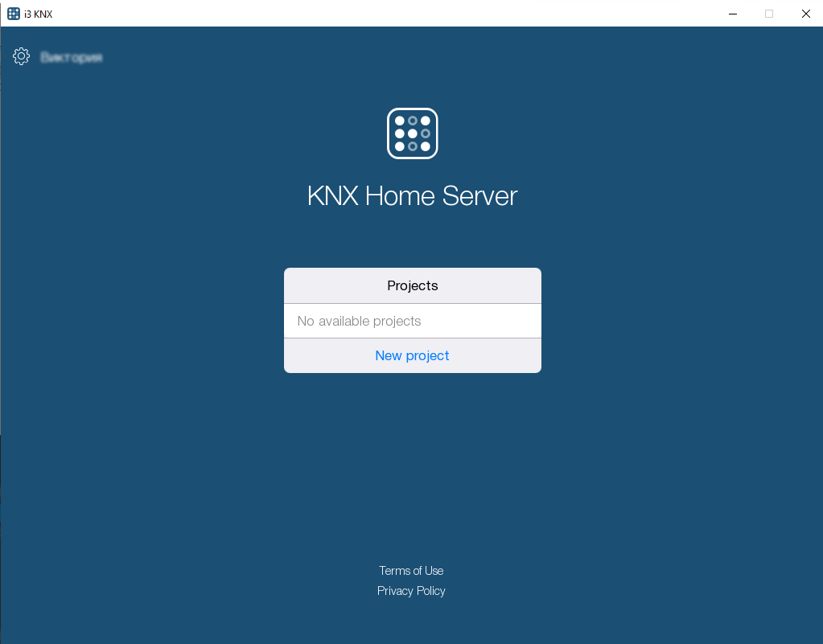Click the user profile area top left

56,56
